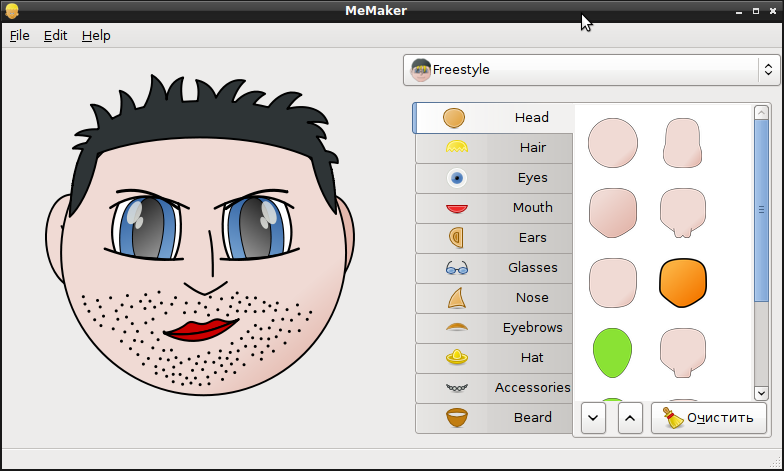Close the MeMaker window
The image size is (784, 471).
(772, 11)
